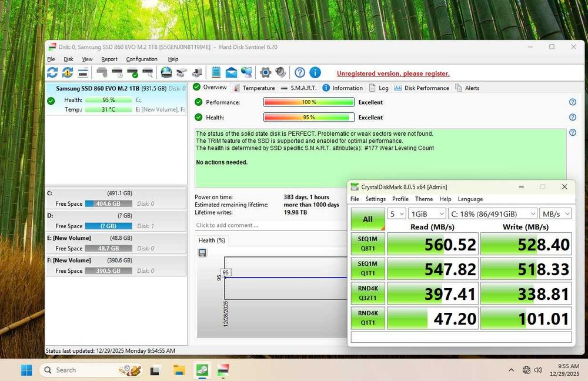The height and width of the screenshot is (381, 588).
Task: Click the envelope send report icon
Action: pos(231,72)
